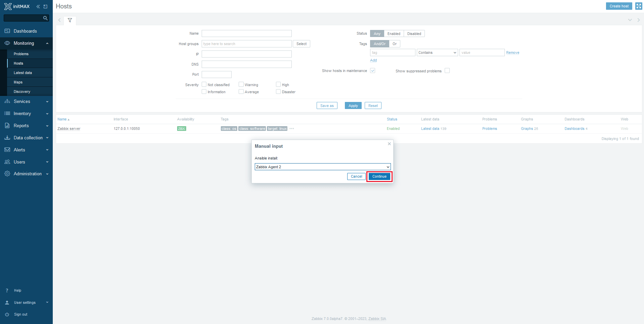Viewport: 644px width, 324px height.
Task: Check the Average severity box
Action: [241, 92]
